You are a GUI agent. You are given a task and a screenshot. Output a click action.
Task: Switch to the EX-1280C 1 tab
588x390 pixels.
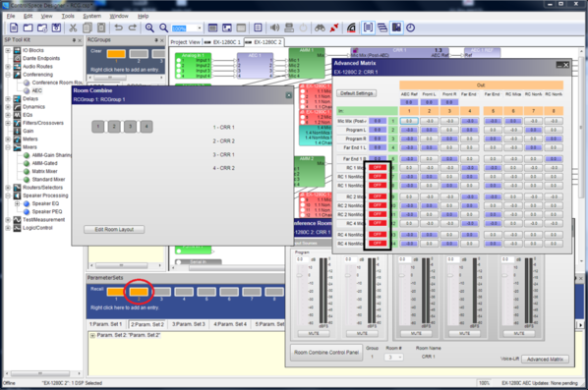223,42
